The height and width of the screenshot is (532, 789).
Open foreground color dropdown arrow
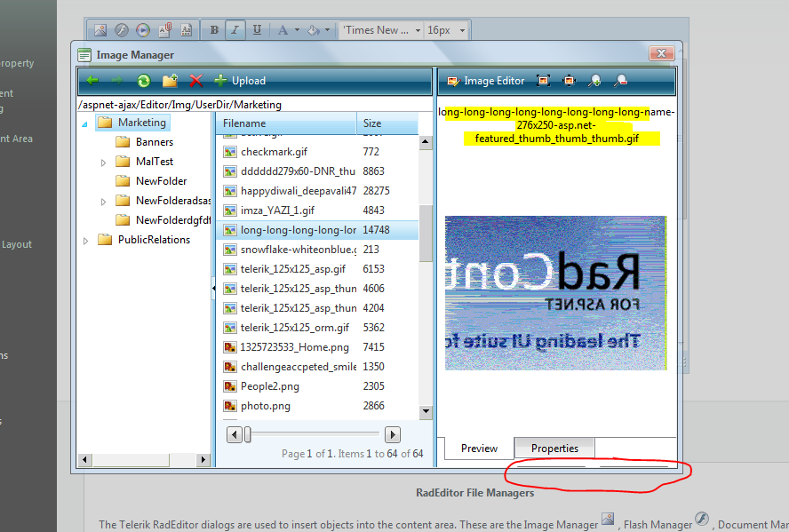pyautogui.click(x=297, y=30)
